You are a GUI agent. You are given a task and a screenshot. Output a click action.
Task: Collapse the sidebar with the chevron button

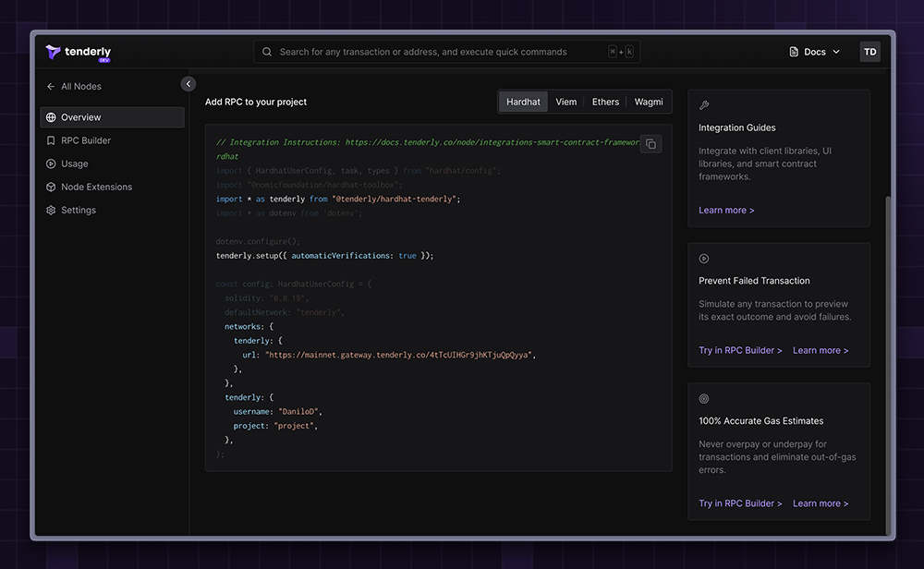point(188,84)
